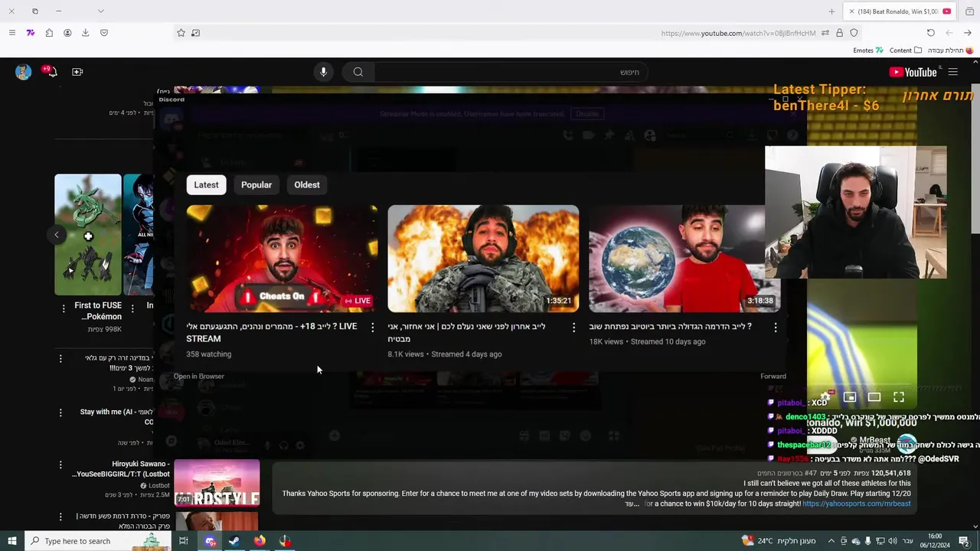980x551 pixels.
Task: Close the Beat Ronaldo browser tab
Action: (x=851, y=11)
